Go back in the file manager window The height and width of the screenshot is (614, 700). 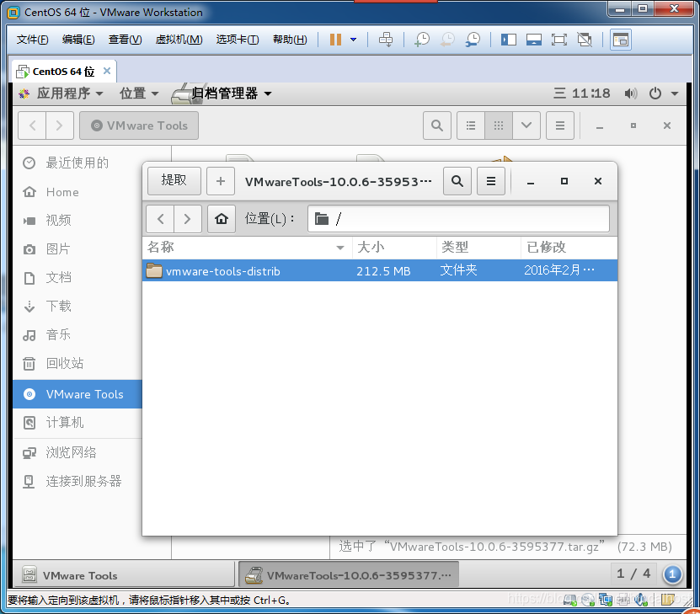pos(32,125)
